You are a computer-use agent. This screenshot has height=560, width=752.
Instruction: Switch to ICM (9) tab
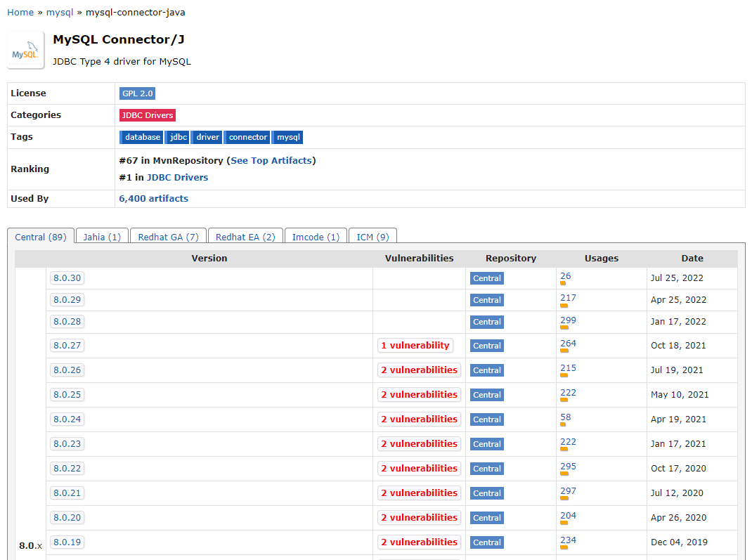[x=372, y=237]
